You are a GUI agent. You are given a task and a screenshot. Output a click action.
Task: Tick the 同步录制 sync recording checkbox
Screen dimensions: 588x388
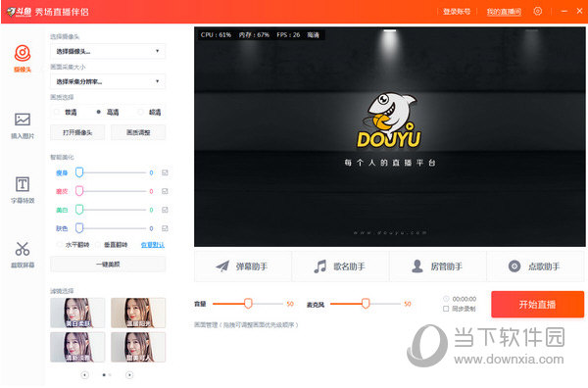(x=446, y=309)
